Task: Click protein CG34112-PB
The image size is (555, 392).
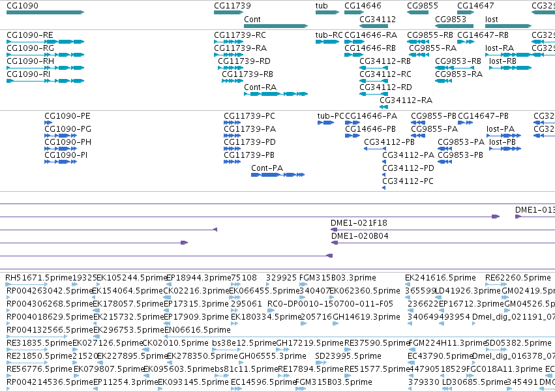Action: pyautogui.click(x=375, y=149)
